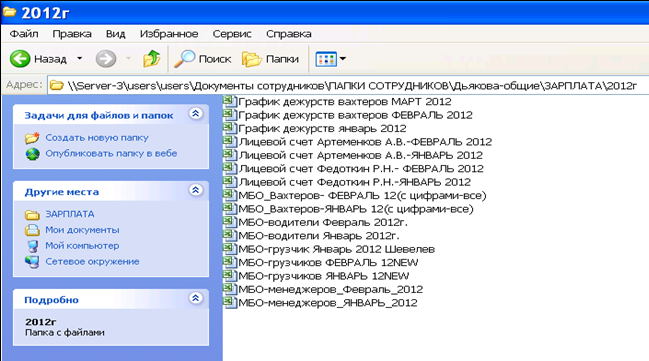
Task: Select file name 'МБО-менеджеров_Февраль_2012'
Action: pyautogui.click(x=331, y=289)
